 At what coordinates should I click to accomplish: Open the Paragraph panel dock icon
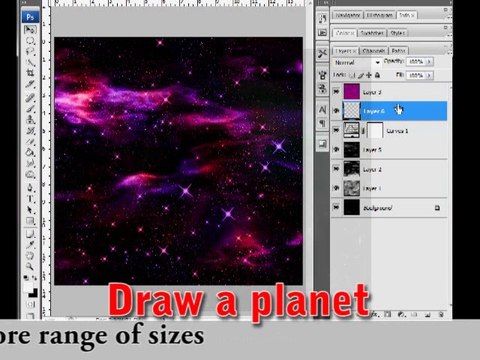point(322,124)
